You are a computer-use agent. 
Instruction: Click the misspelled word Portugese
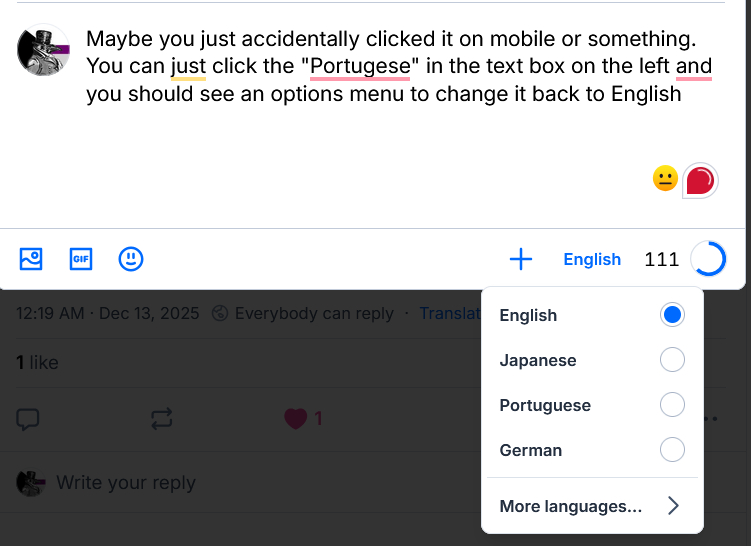point(361,68)
